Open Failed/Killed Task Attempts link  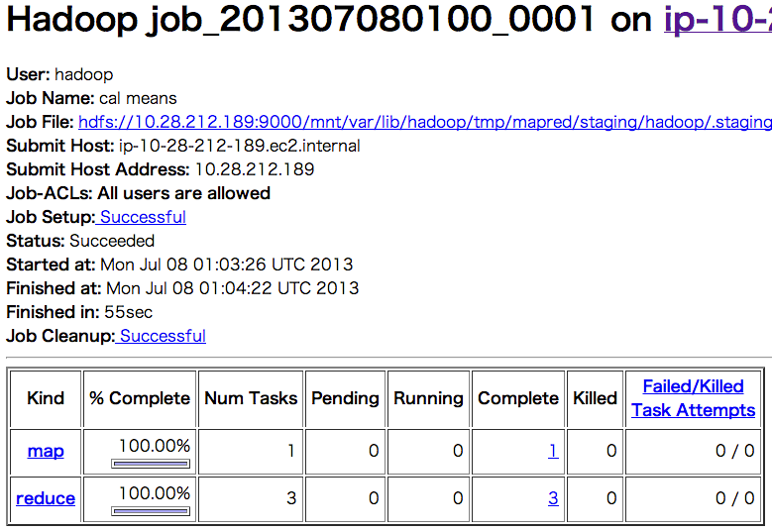click(x=694, y=398)
